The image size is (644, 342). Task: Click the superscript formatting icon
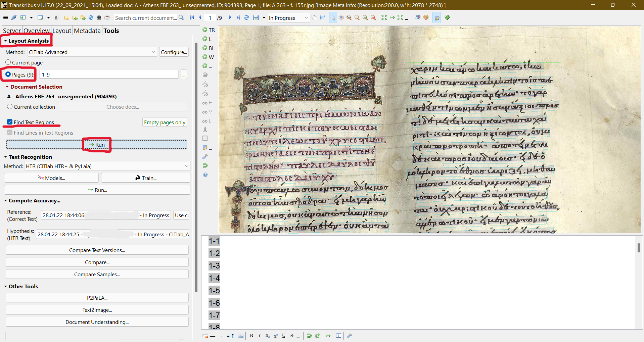pyautogui.click(x=275, y=336)
